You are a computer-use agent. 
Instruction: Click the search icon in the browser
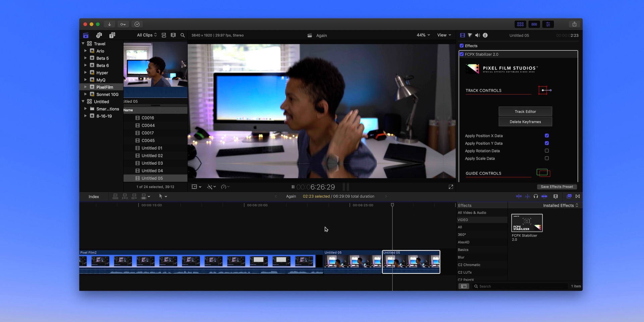(182, 35)
